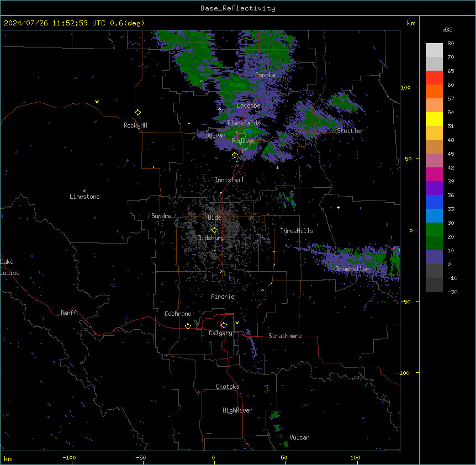Click the 80 value on the dBZ legend
The image size is (476, 465).
point(451,44)
